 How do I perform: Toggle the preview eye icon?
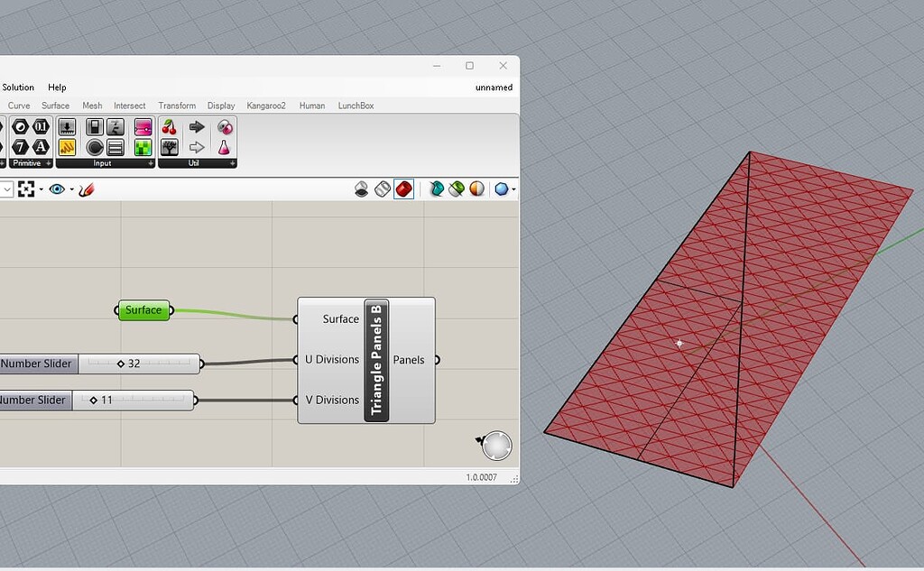pyautogui.click(x=57, y=189)
